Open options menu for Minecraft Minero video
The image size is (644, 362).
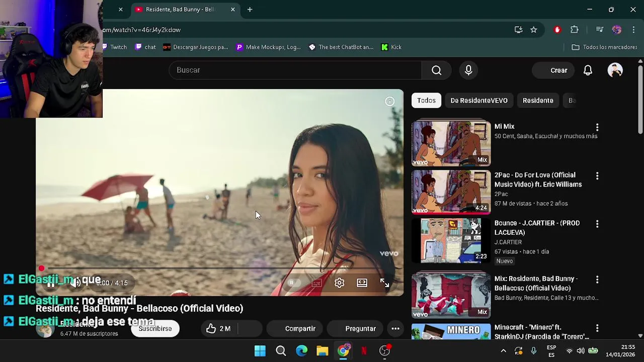click(597, 328)
